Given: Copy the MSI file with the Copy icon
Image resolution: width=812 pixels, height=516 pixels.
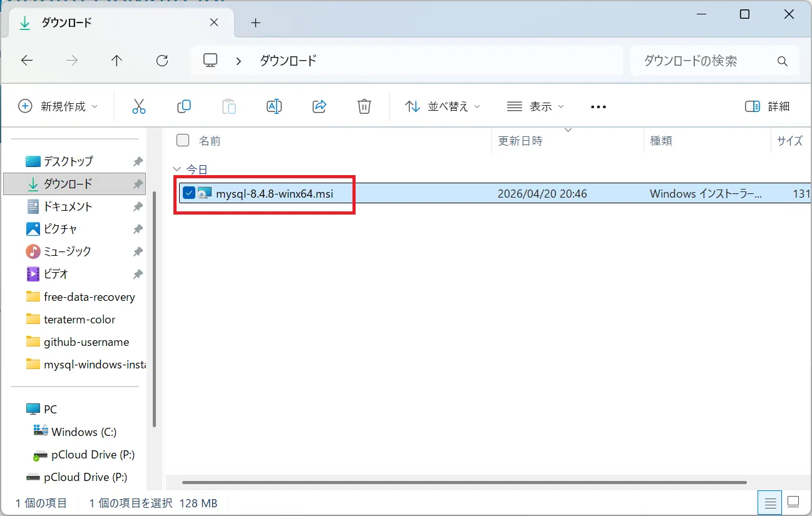Looking at the screenshot, I should (x=184, y=106).
